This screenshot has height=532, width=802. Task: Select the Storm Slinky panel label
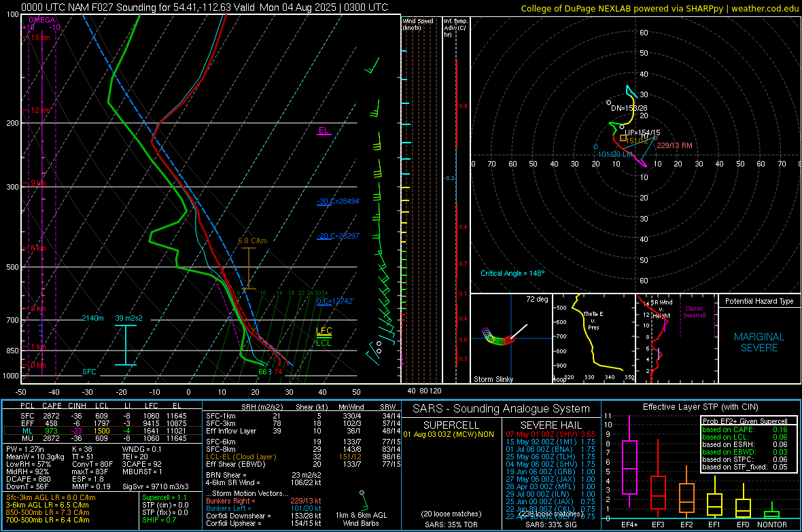tap(493, 379)
